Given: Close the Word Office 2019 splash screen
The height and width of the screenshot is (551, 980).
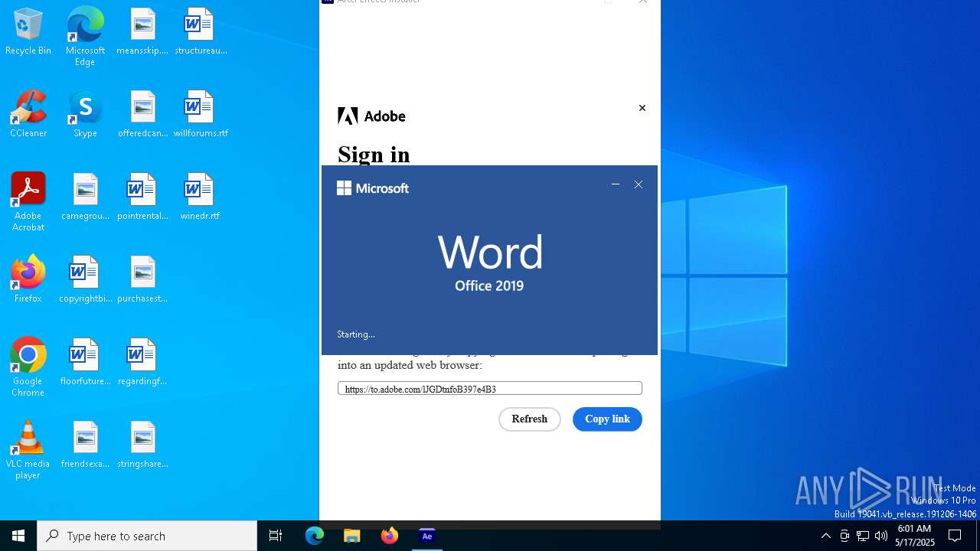Looking at the screenshot, I should [x=639, y=184].
